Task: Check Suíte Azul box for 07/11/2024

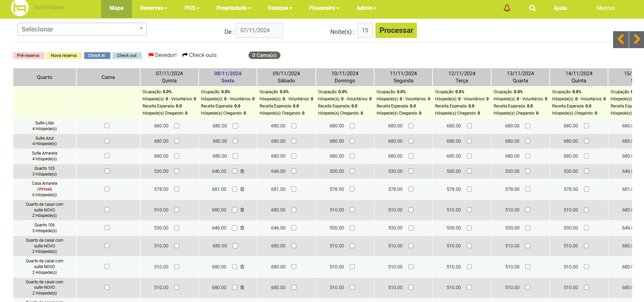Action: point(177,141)
